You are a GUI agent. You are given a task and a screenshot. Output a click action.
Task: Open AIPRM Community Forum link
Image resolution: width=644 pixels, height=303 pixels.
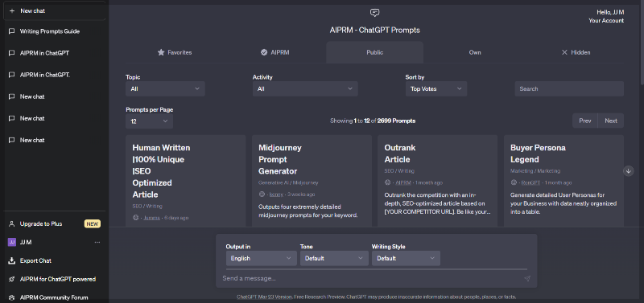click(x=54, y=297)
